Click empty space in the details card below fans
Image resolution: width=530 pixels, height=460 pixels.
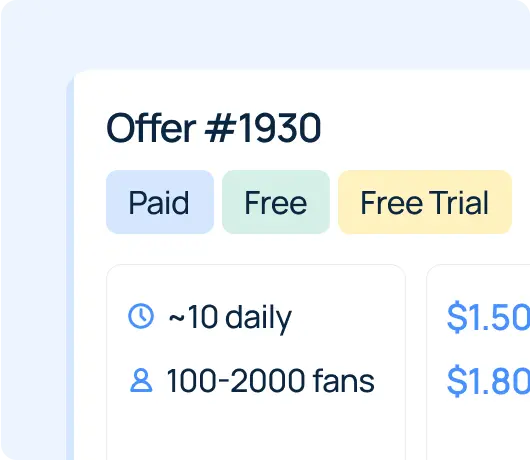point(256,429)
